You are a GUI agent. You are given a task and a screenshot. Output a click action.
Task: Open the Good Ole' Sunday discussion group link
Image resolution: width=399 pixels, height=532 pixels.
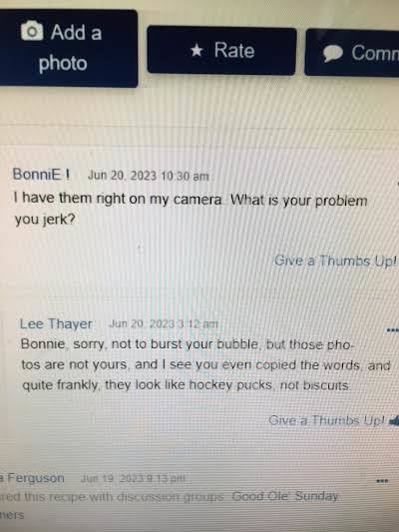285,496
